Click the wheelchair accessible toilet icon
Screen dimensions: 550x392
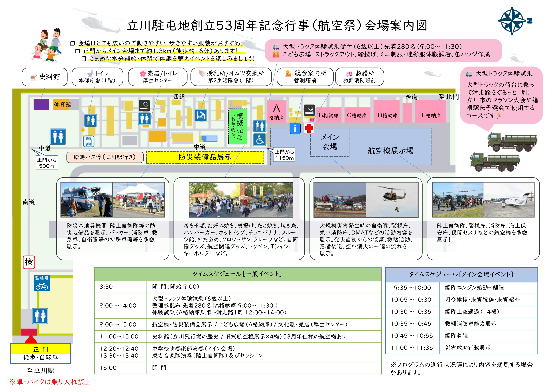coord(259,140)
